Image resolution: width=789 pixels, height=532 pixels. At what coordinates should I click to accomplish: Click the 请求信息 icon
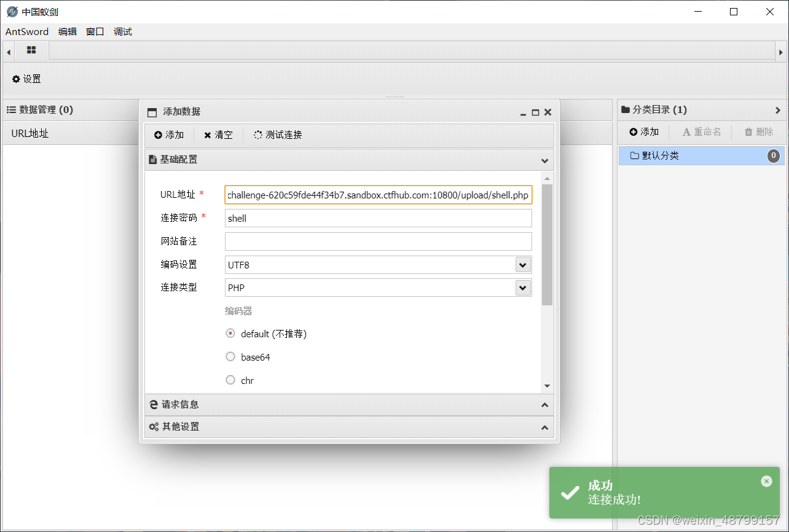click(154, 405)
